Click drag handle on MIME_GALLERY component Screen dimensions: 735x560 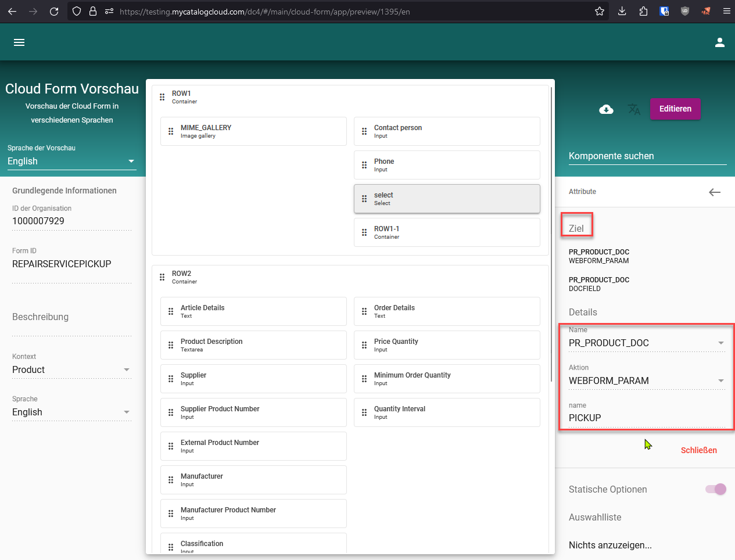(x=171, y=131)
